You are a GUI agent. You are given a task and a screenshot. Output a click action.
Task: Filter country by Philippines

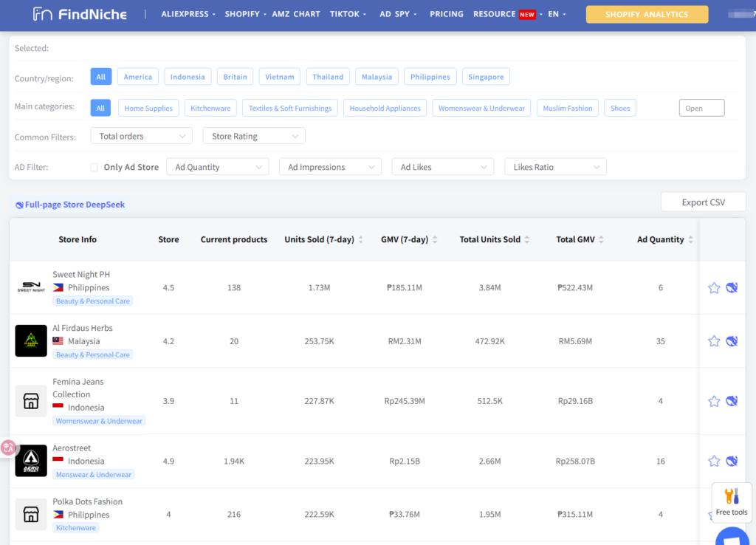pos(430,77)
